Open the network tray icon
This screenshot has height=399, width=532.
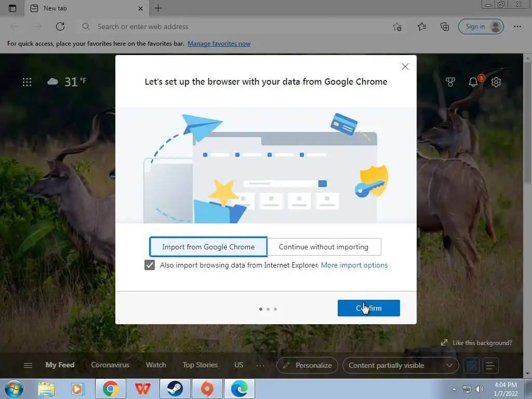(467, 389)
